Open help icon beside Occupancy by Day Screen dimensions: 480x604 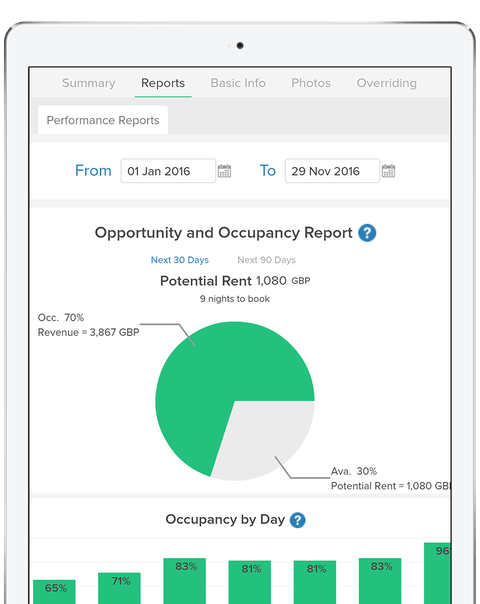coord(297,520)
